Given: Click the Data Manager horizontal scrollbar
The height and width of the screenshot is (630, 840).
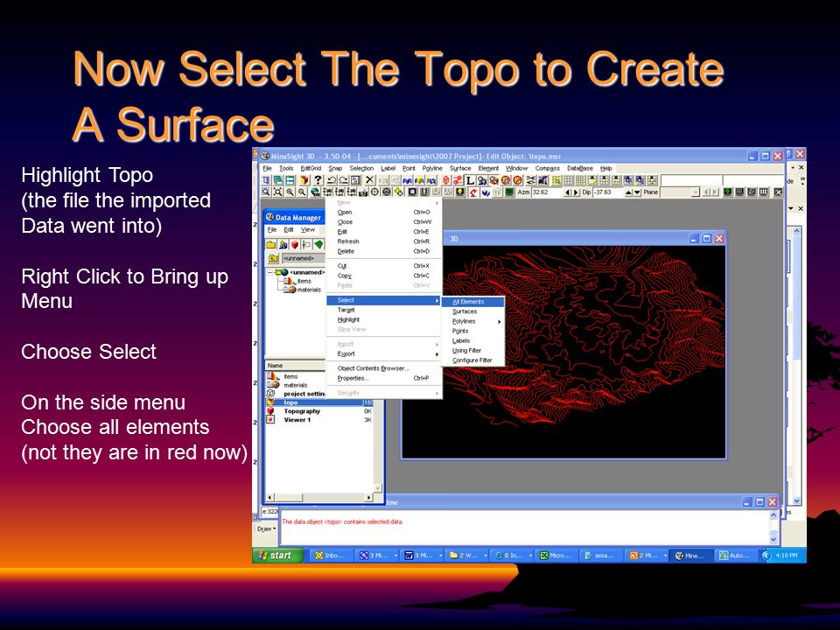Looking at the screenshot, I should tap(319, 497).
